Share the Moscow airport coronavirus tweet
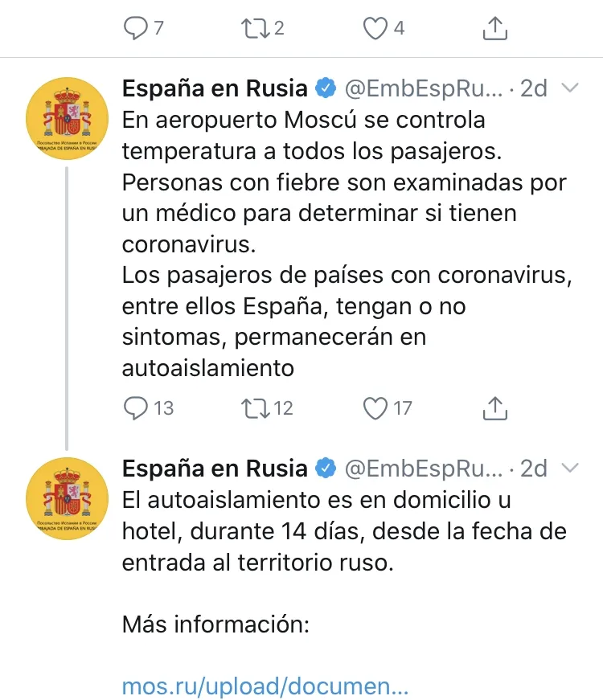The image size is (603, 700). [x=495, y=408]
